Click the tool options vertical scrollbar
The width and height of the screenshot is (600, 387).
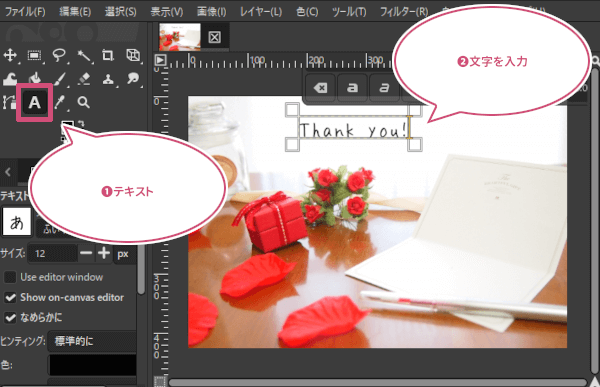141,268
